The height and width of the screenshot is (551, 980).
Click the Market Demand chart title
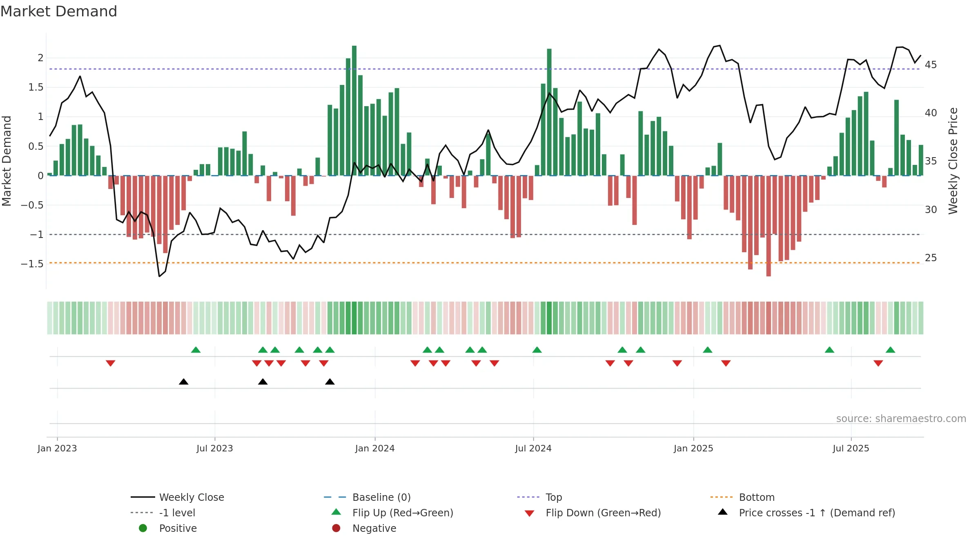point(59,11)
